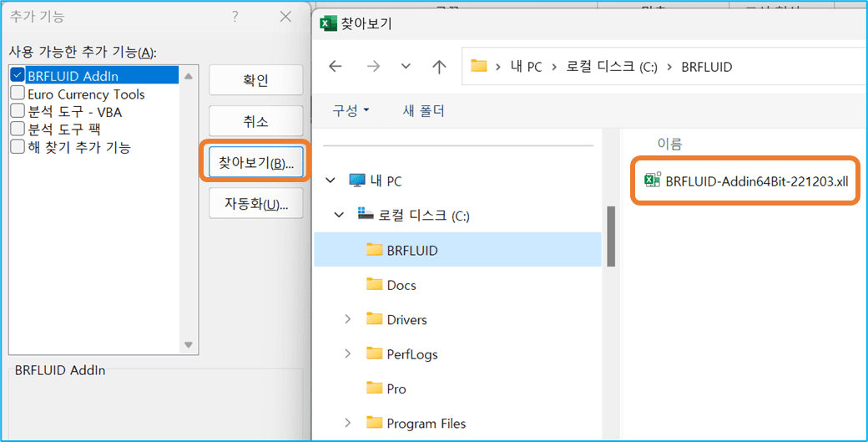
Task: Select the 내 PC tree item
Action: tap(386, 180)
